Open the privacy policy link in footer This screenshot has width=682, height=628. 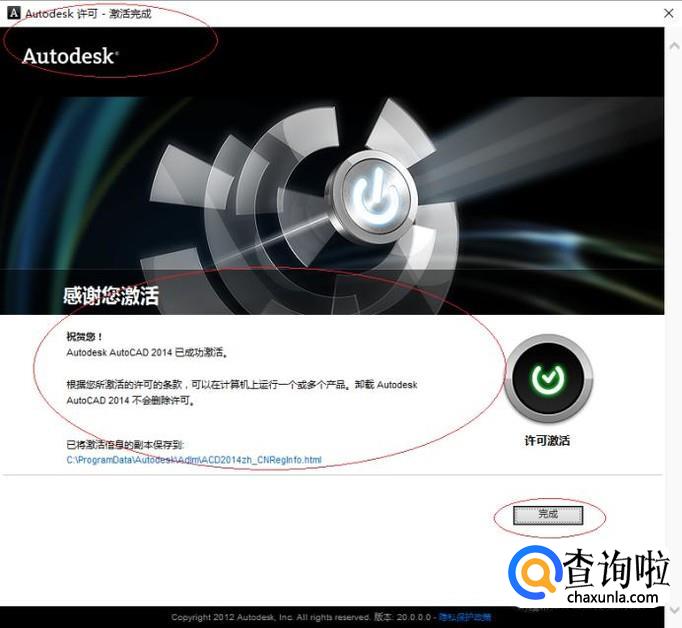(x=465, y=617)
